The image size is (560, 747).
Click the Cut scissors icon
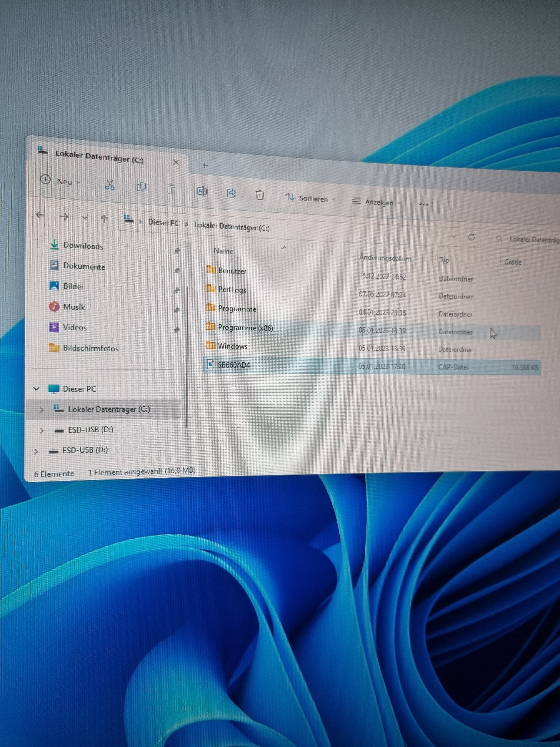pos(110,185)
